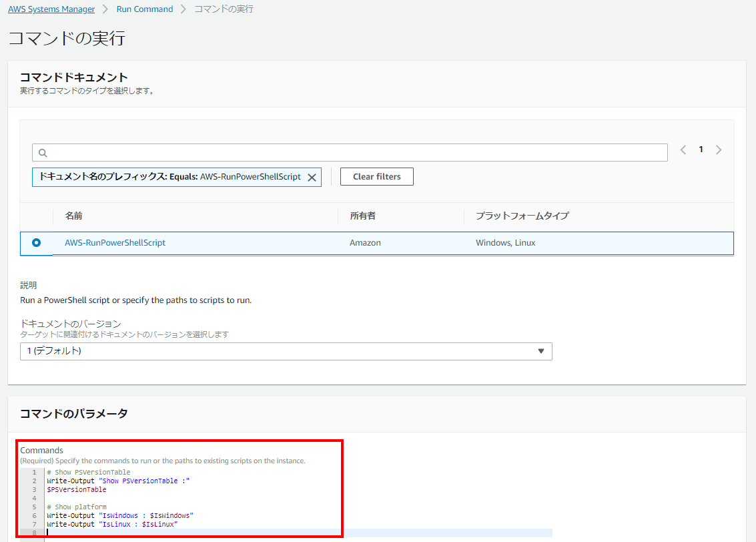Click the next page chevron
756x542 pixels.
(x=719, y=150)
